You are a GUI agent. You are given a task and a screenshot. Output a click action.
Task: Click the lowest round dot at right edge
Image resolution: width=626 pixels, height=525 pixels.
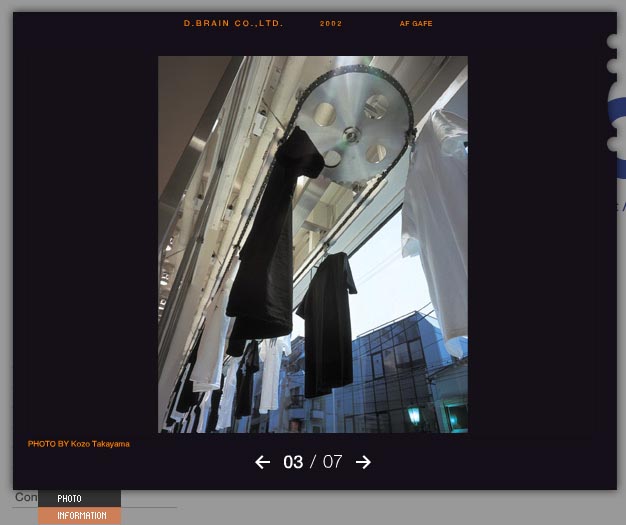tap(612, 144)
